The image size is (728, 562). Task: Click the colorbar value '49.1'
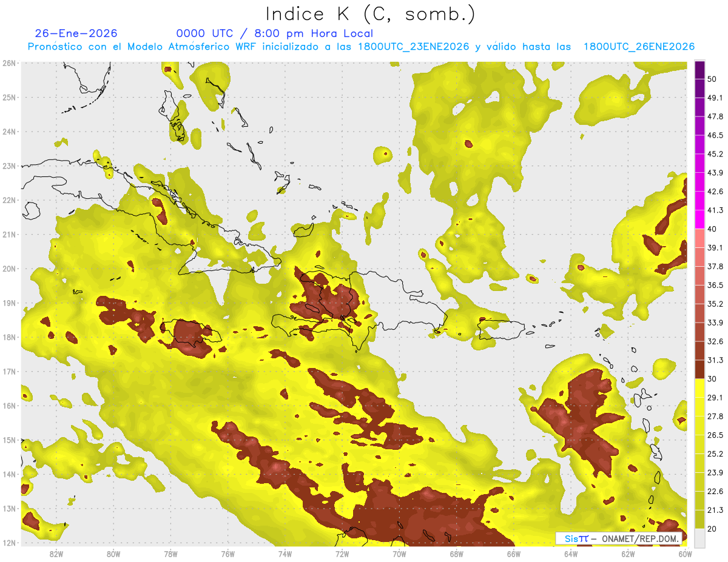(x=715, y=98)
